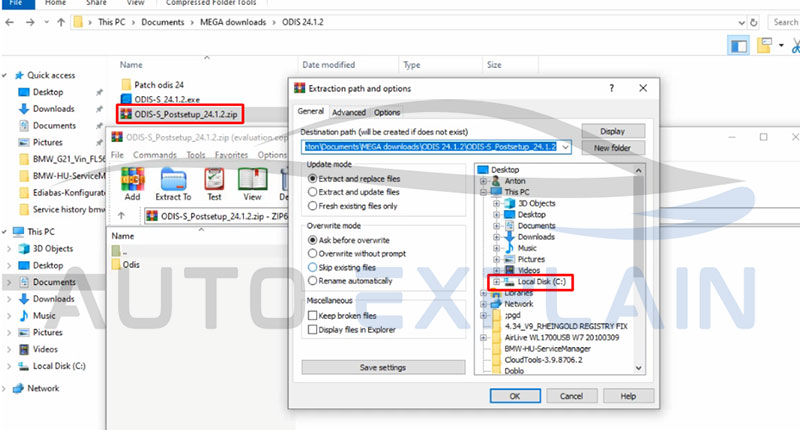
Task: Click the help question mark in extraction dialog
Action: (x=612, y=88)
